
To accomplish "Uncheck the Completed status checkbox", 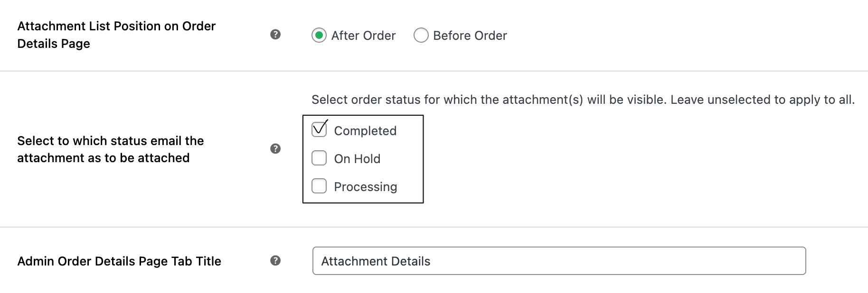I will coord(319,129).
